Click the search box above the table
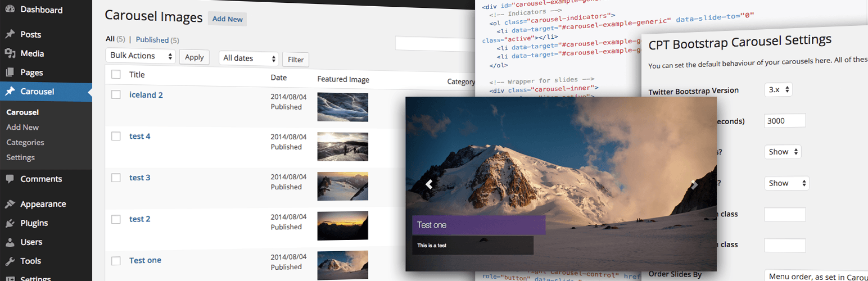The width and height of the screenshot is (868, 281). [x=436, y=44]
